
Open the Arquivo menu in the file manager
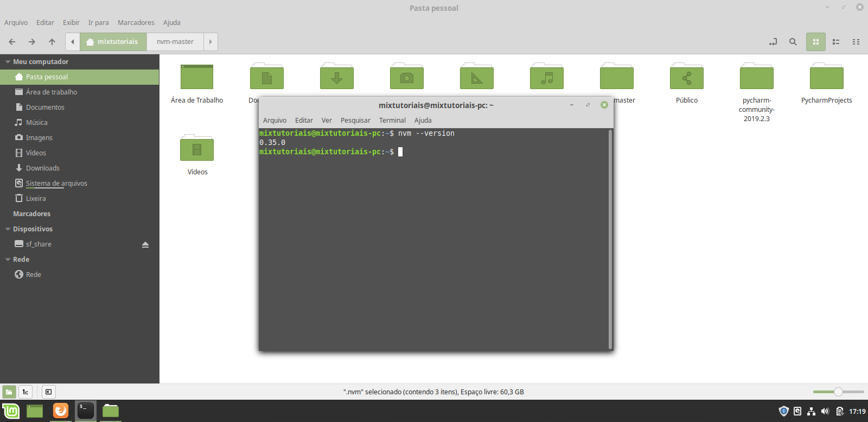pyautogui.click(x=16, y=23)
